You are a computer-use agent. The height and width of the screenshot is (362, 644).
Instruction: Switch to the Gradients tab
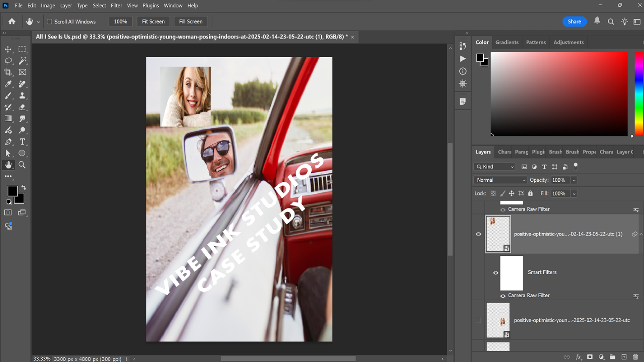click(x=507, y=42)
